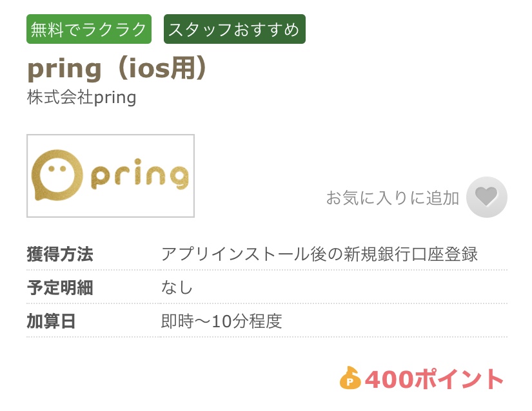Select the 無料でラクラク green tag
532x411 pixels.
click(89, 29)
